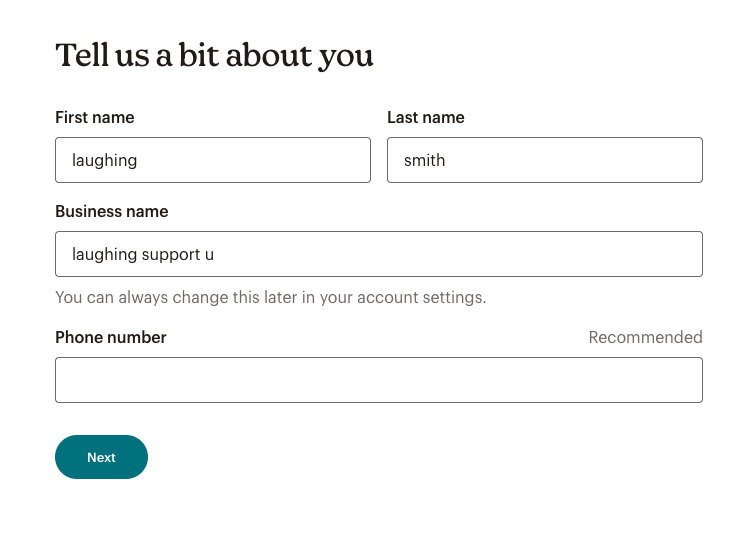Image resolution: width=754 pixels, height=558 pixels.
Task: Click the word "smith" in Last name
Action: (x=425, y=160)
